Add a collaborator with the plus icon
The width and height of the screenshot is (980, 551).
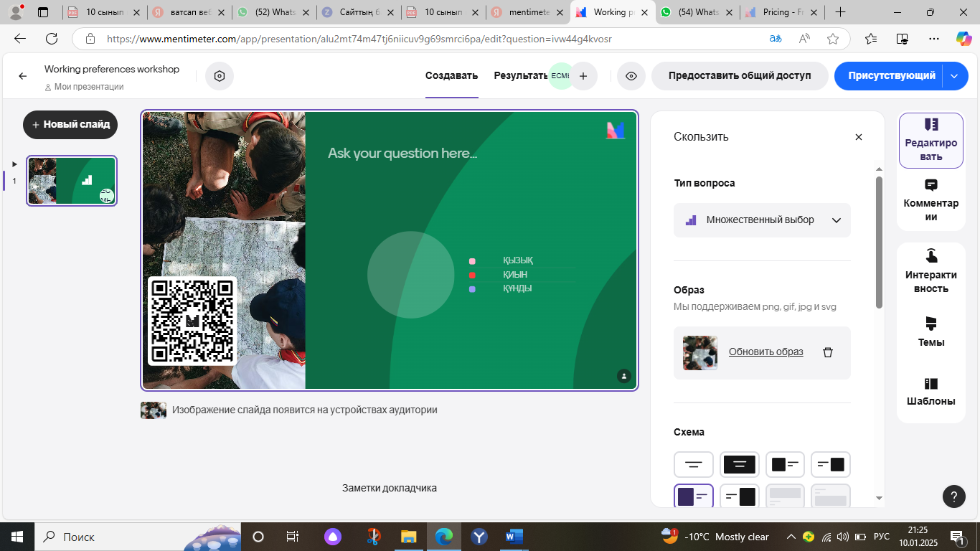(583, 75)
